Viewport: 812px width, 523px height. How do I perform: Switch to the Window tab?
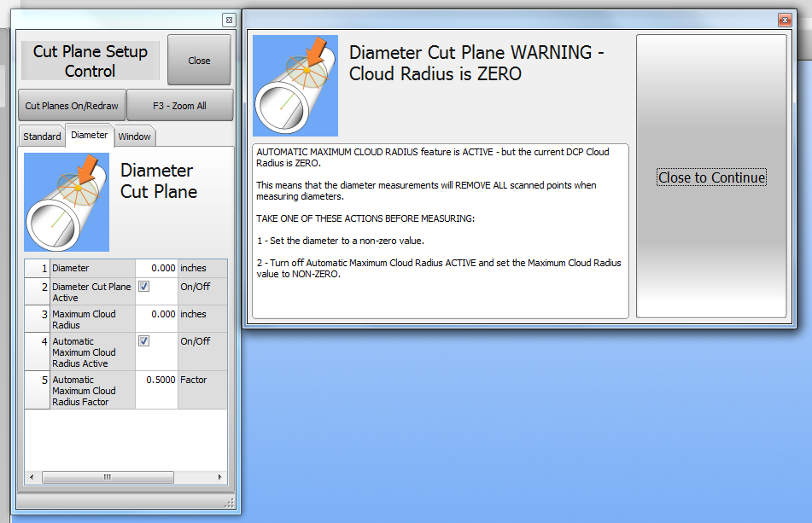point(134,137)
